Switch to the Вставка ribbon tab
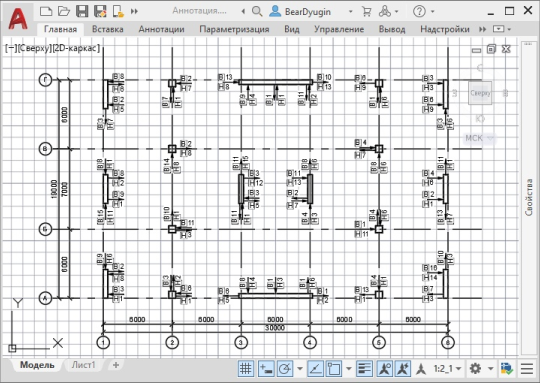The width and height of the screenshot is (540, 383). 107,29
